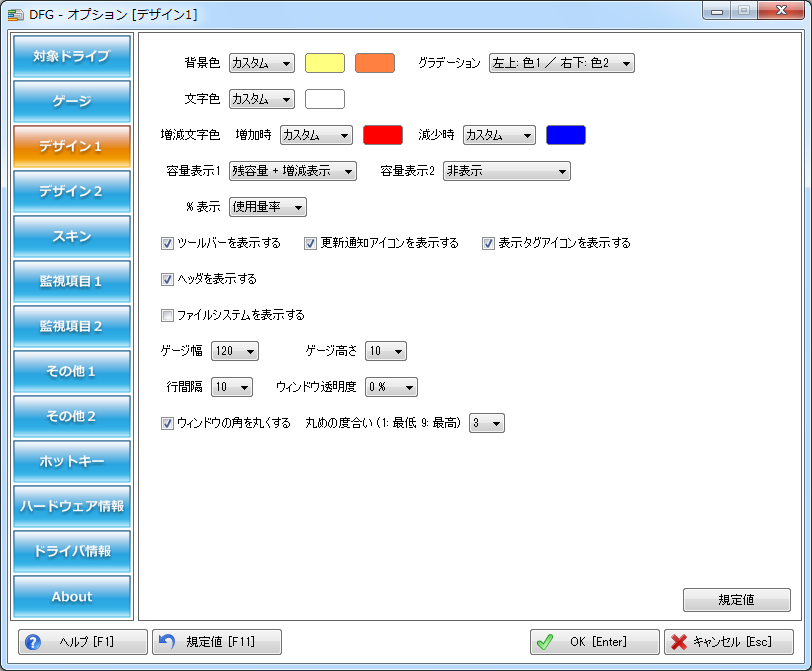Click the red X cancel icon
Screen dimensions: 812x671
[x=680, y=642]
